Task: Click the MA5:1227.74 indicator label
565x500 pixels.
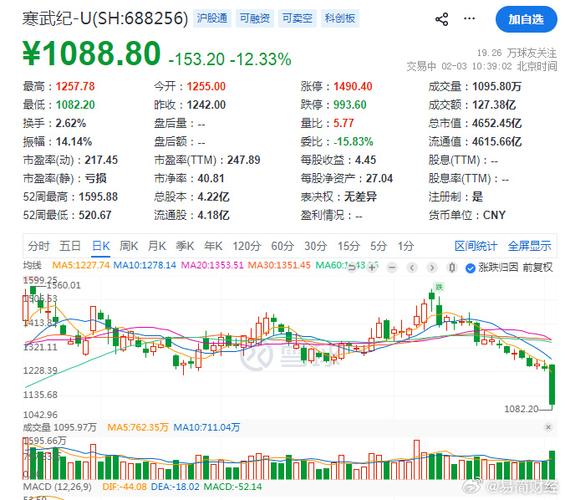Action: point(81,265)
